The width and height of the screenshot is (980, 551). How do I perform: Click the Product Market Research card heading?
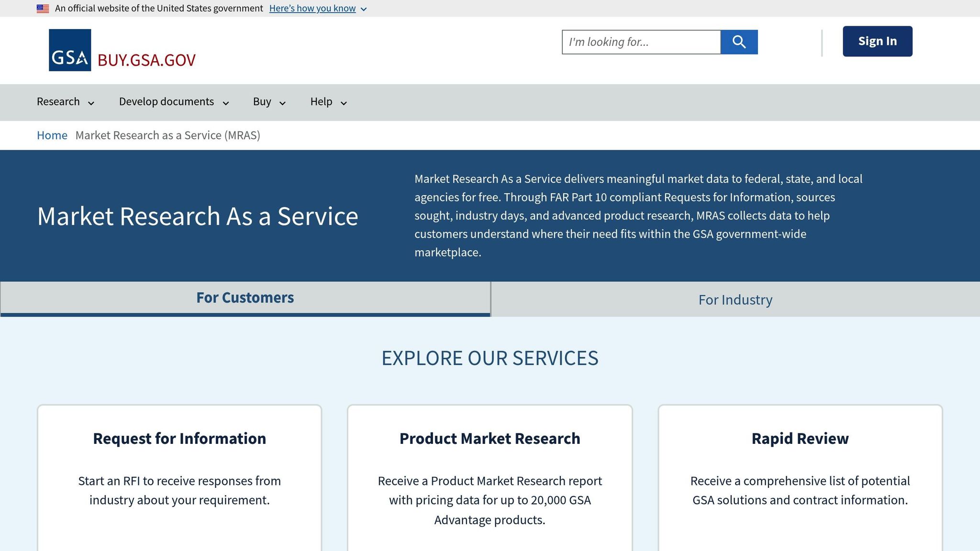[x=490, y=439]
